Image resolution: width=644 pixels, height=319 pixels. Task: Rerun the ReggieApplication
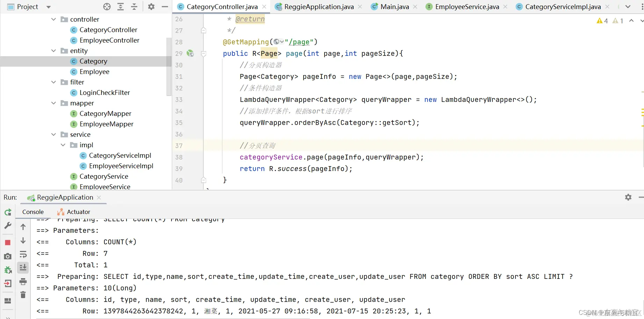(x=8, y=212)
